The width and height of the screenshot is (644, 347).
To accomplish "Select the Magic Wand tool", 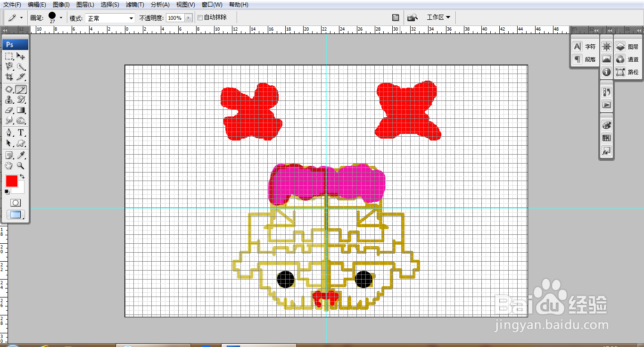I will pyautogui.click(x=21, y=67).
